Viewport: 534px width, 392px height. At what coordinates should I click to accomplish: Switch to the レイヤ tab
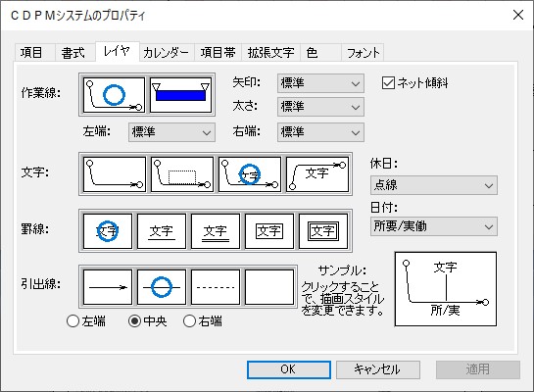click(118, 51)
